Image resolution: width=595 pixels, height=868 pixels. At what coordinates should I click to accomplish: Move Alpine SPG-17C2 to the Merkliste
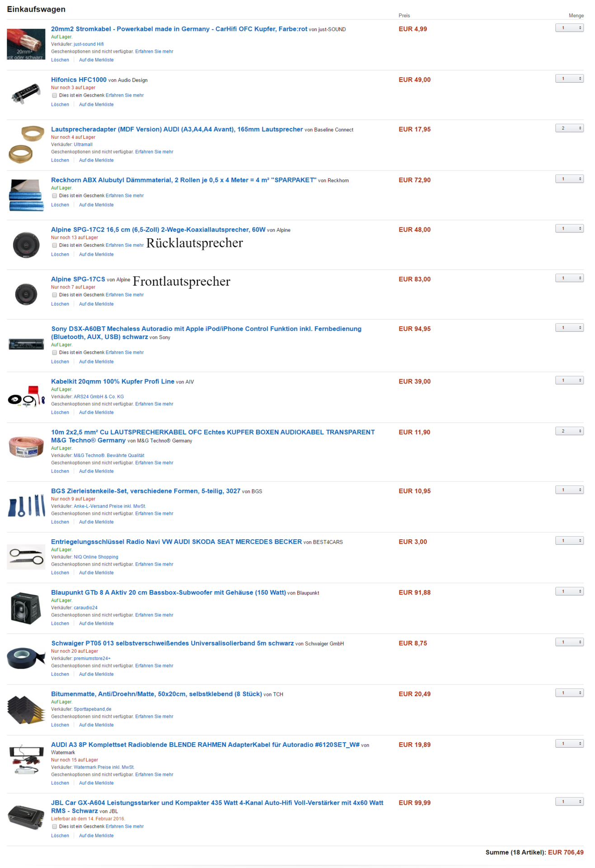(96, 255)
